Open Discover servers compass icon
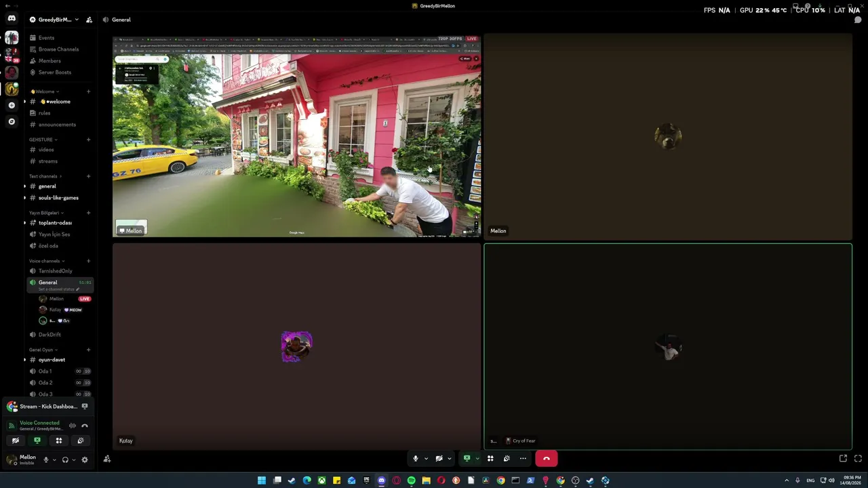Viewport: 868px width, 488px height. (x=12, y=121)
